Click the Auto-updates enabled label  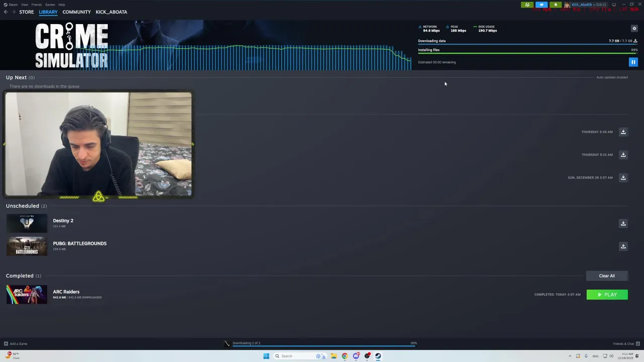pos(612,77)
